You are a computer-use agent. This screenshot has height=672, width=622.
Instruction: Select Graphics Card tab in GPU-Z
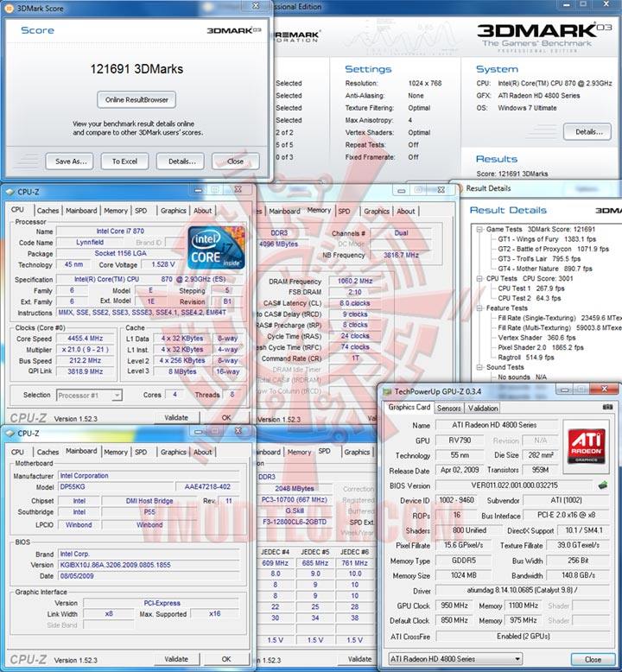point(409,407)
